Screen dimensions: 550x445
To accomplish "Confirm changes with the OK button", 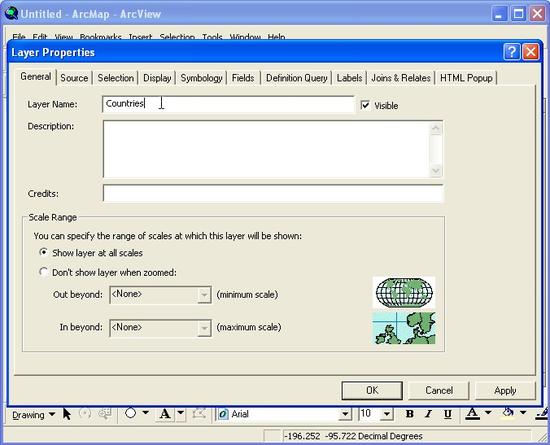I will 372,390.
